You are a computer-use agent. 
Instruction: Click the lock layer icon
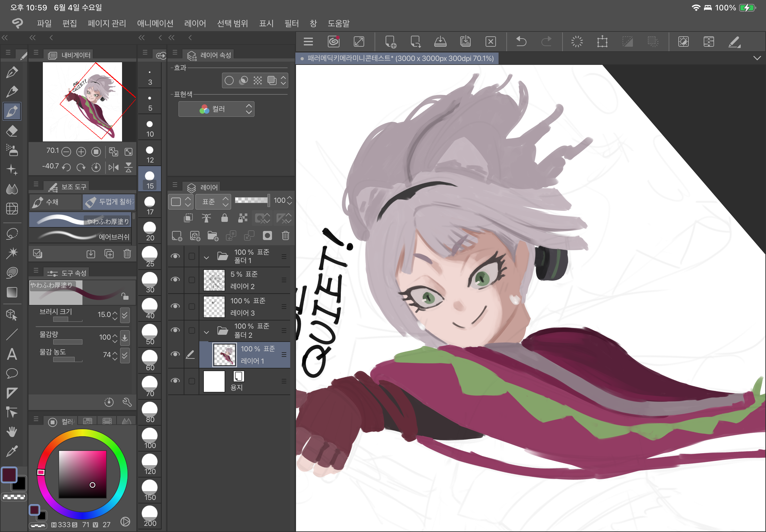224,218
